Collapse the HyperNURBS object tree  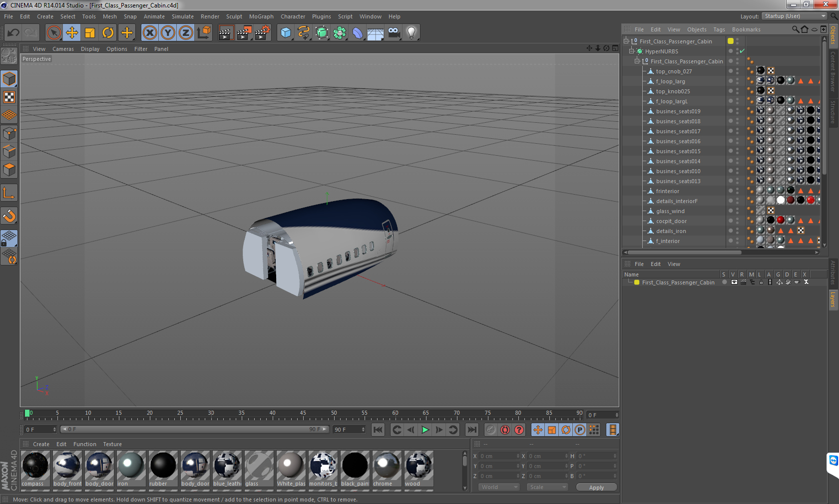[x=632, y=51]
